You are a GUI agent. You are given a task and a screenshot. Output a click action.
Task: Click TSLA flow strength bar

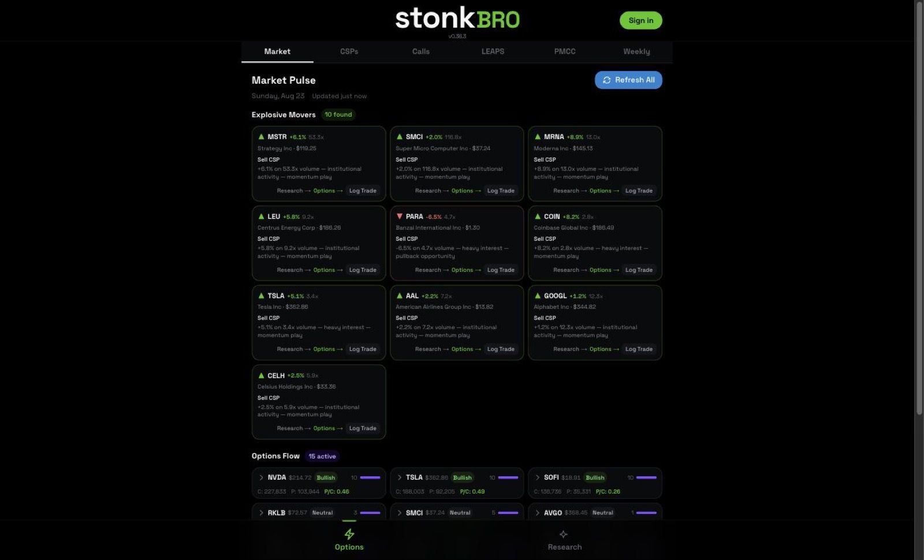click(508, 477)
